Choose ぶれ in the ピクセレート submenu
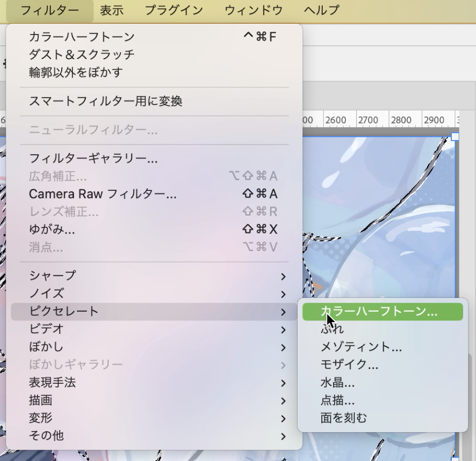 pos(382,329)
